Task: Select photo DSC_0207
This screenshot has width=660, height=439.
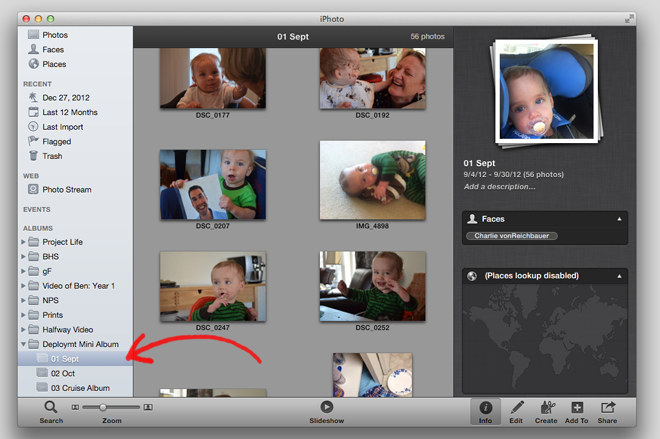Action: coord(213,184)
